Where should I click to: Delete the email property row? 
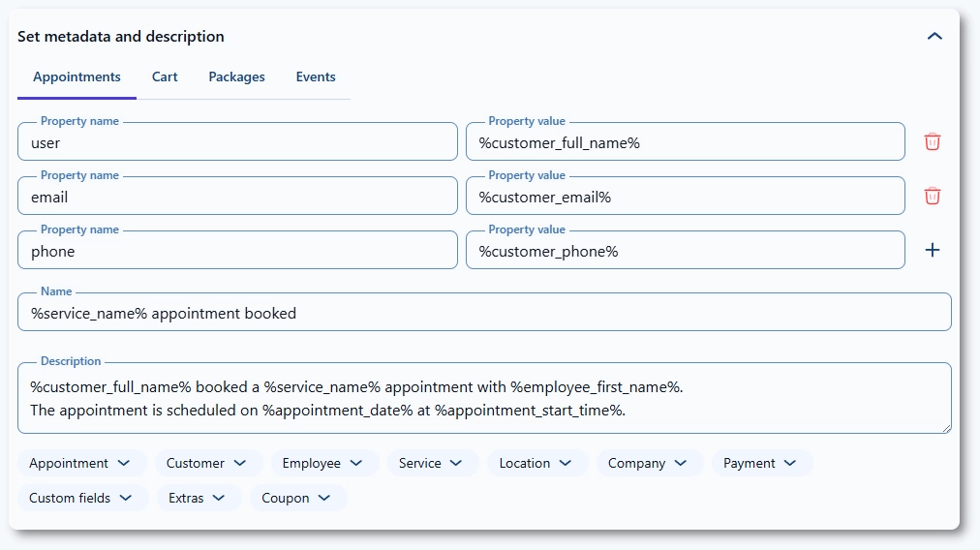pyautogui.click(x=932, y=197)
